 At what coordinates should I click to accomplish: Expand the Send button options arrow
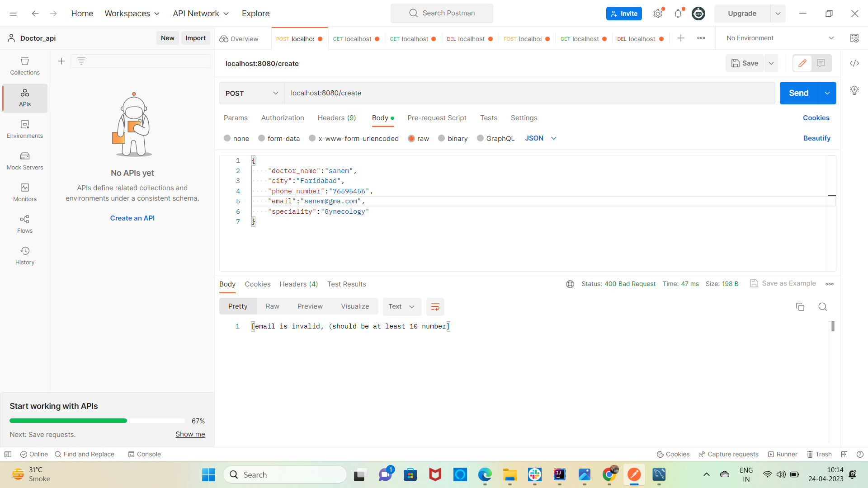[827, 93]
